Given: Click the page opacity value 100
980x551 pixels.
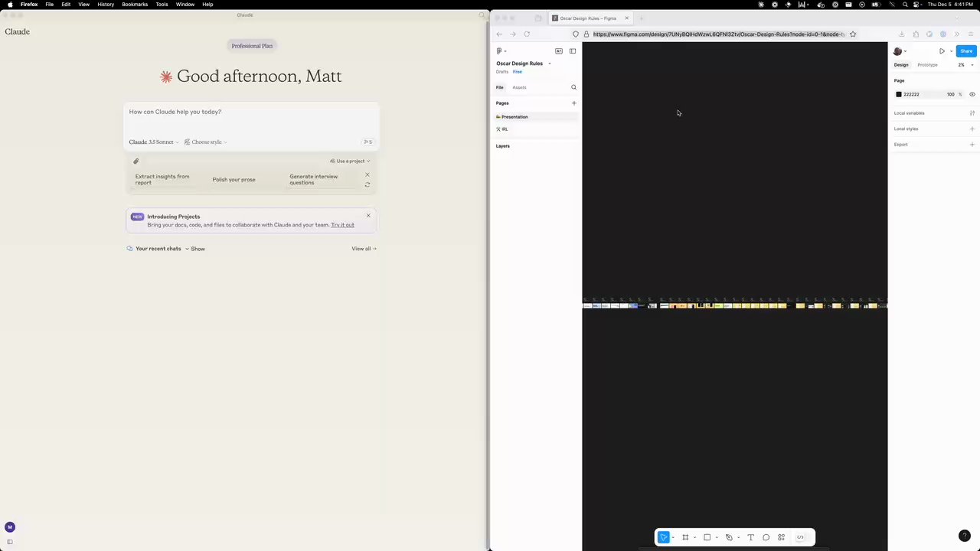Looking at the screenshot, I should [951, 95].
